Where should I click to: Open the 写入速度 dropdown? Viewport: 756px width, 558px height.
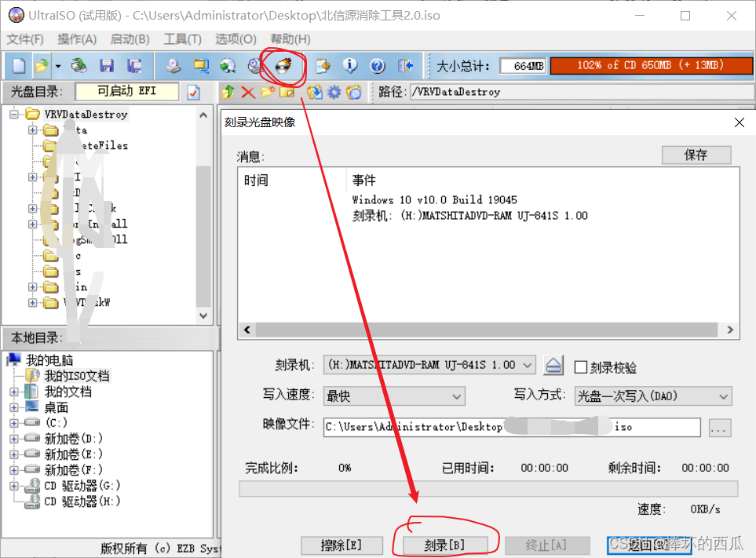coord(456,396)
